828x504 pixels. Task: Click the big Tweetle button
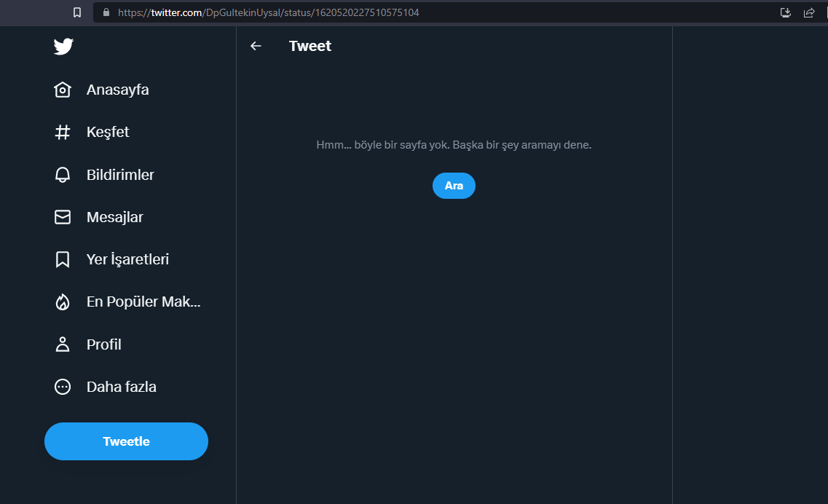tap(126, 441)
